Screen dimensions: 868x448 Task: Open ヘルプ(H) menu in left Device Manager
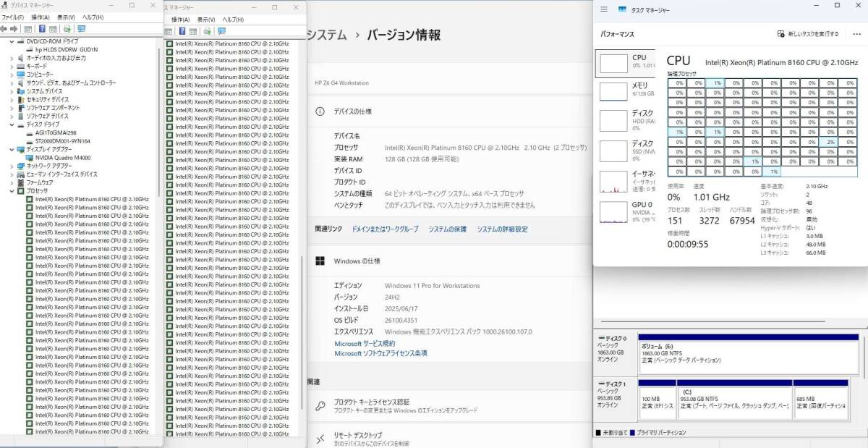click(92, 17)
